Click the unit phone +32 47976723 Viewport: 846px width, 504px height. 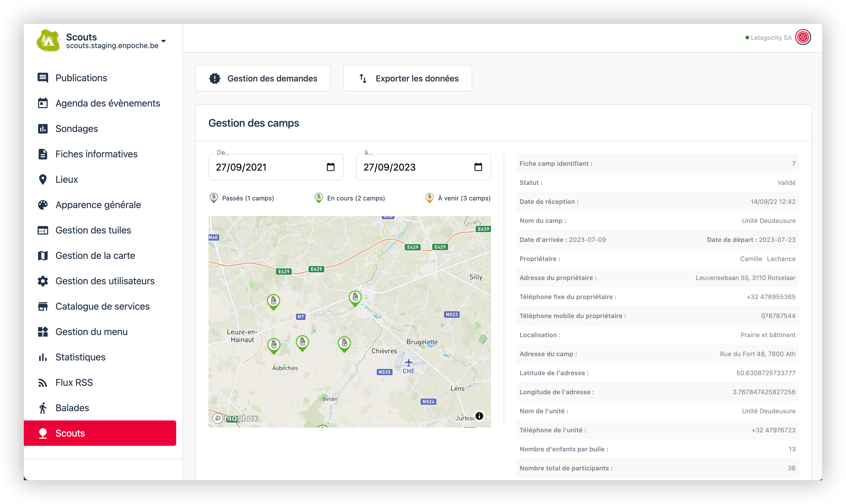click(x=773, y=430)
